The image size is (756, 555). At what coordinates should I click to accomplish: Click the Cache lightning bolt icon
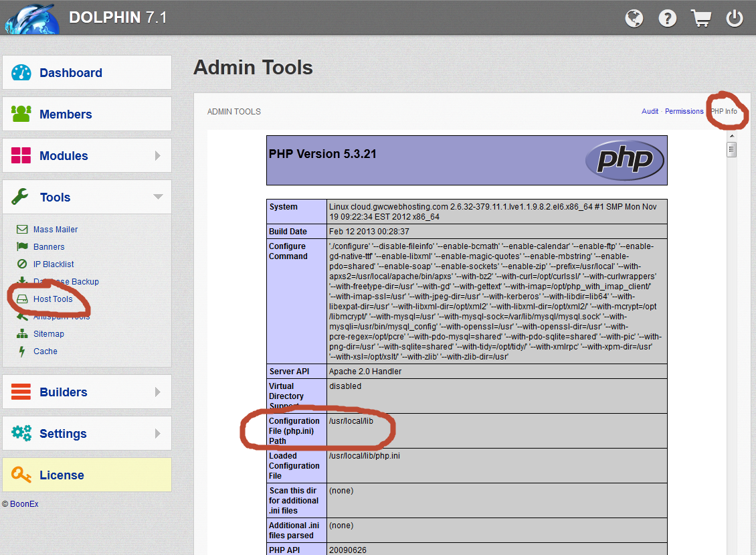(x=22, y=351)
